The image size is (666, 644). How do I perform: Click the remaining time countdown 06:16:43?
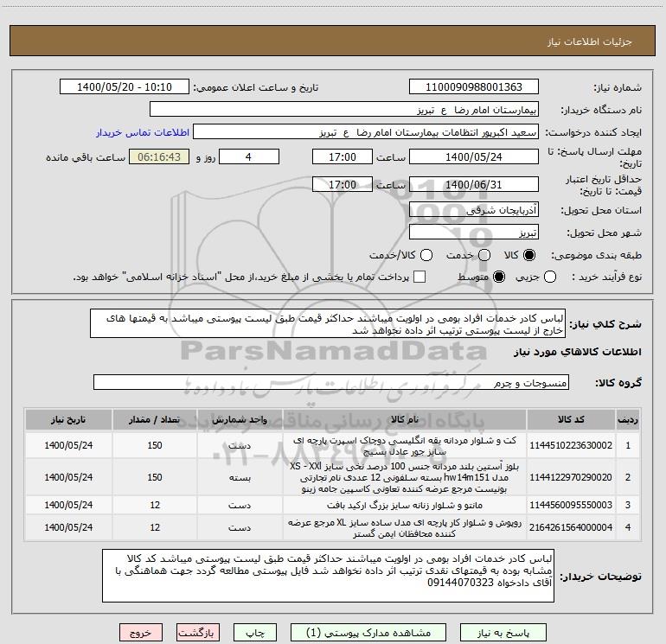click(159, 156)
